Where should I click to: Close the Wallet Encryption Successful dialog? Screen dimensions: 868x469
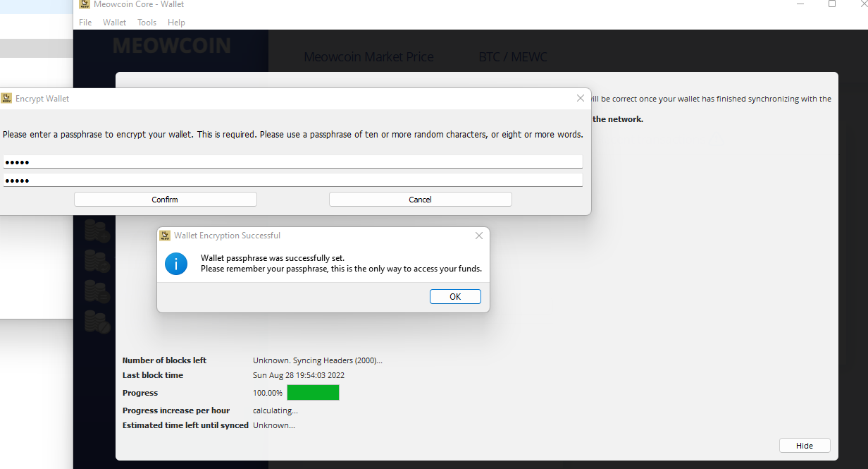[479, 236]
